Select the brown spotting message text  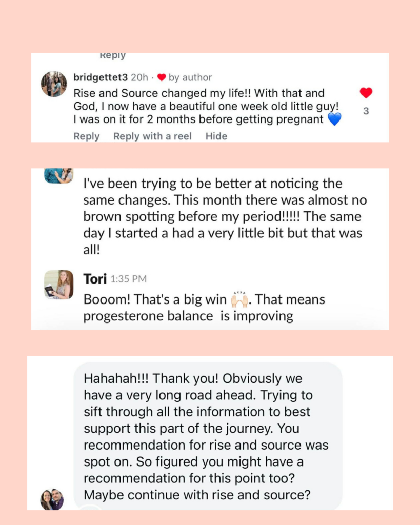(225, 216)
